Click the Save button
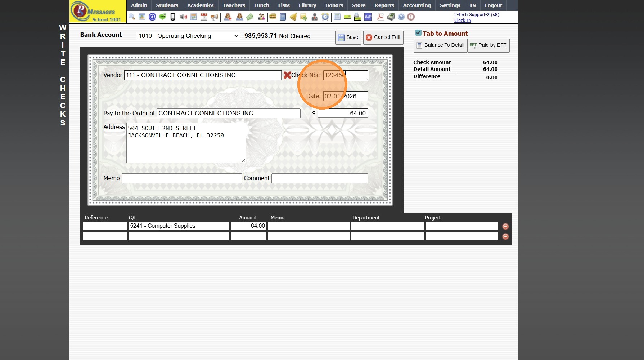 tap(348, 37)
